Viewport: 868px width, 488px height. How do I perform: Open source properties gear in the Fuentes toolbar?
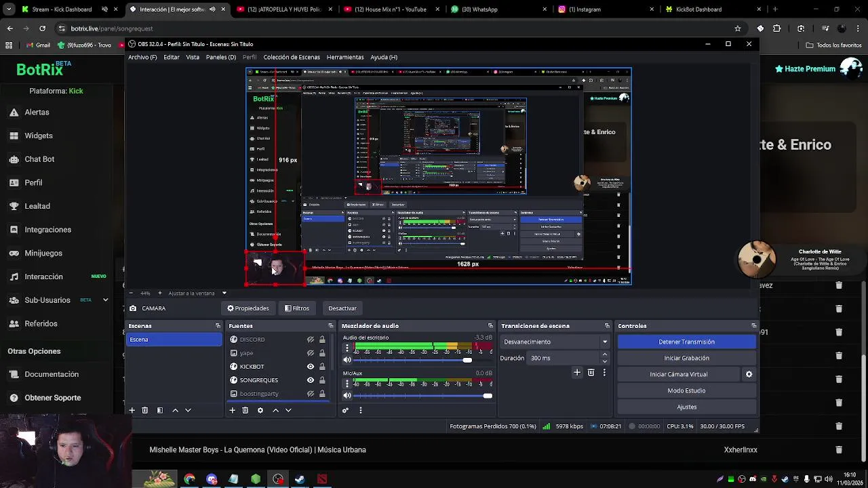tap(260, 410)
